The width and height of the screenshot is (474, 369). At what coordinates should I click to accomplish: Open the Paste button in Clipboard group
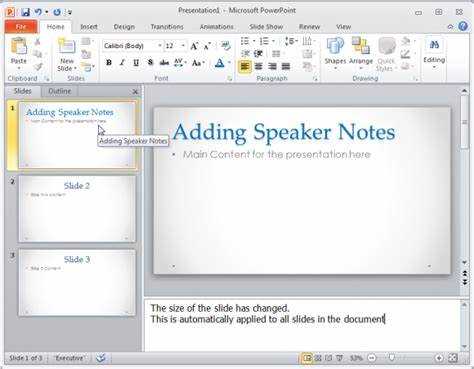click(19, 54)
